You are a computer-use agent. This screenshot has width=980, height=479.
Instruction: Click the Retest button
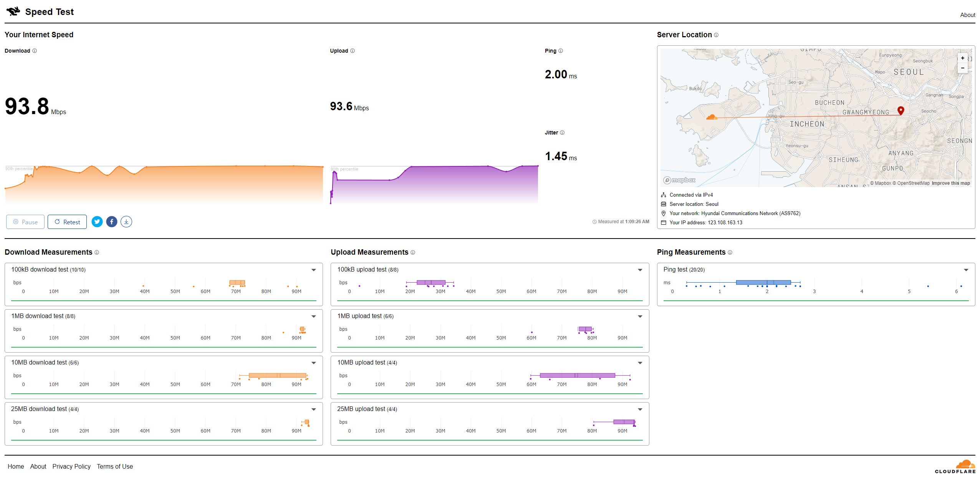(x=67, y=222)
